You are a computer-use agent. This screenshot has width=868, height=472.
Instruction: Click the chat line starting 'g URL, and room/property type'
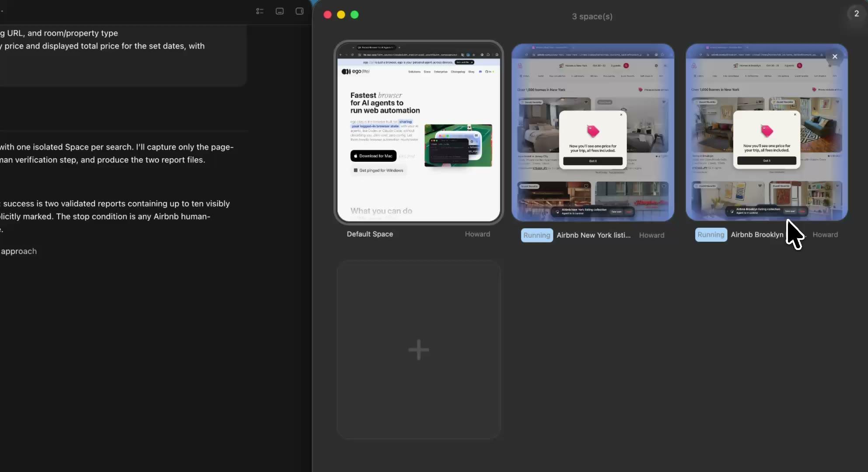(59, 33)
